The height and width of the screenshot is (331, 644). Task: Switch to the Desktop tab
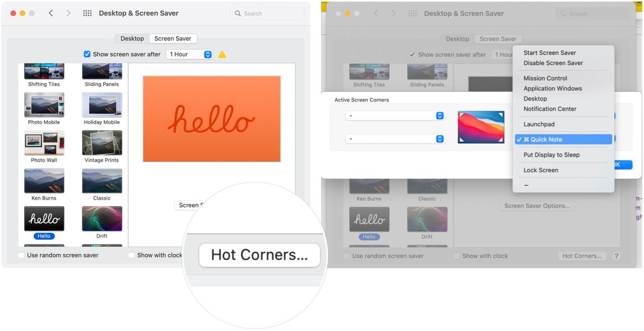point(131,38)
